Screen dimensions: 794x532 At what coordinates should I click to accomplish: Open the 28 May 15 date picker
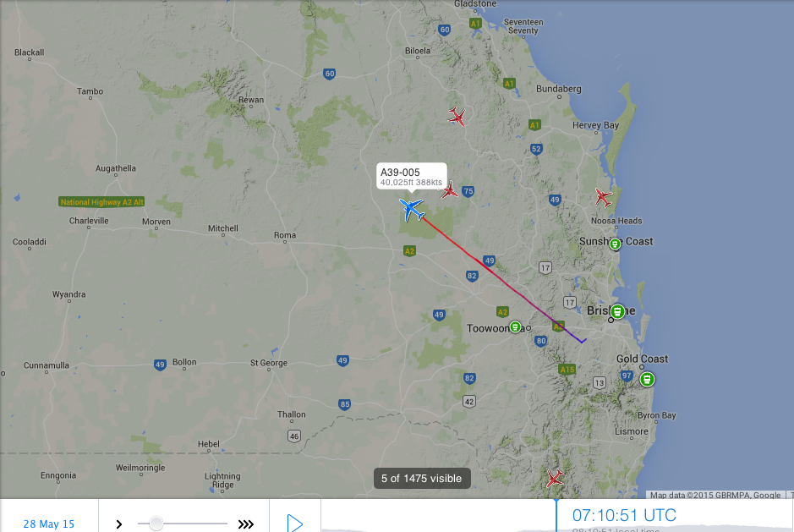tap(48, 524)
